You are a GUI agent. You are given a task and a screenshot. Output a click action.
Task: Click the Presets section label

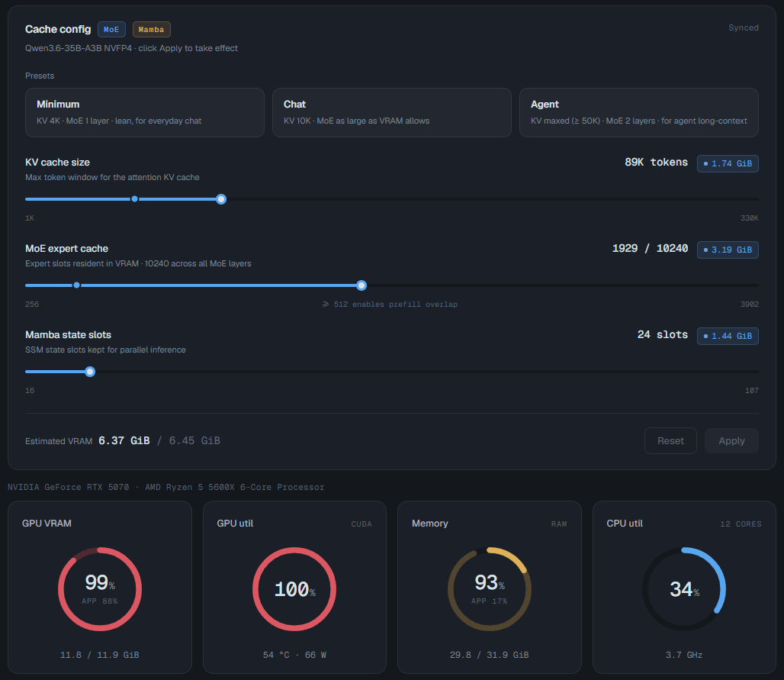40,76
